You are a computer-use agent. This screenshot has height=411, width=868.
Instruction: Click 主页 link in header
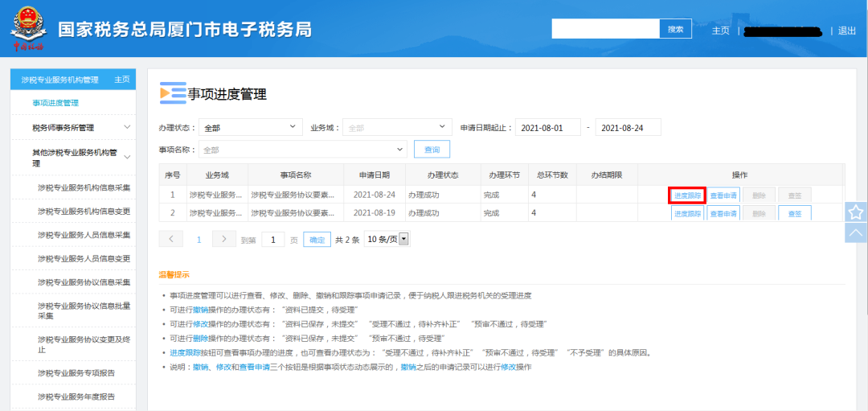[721, 31]
